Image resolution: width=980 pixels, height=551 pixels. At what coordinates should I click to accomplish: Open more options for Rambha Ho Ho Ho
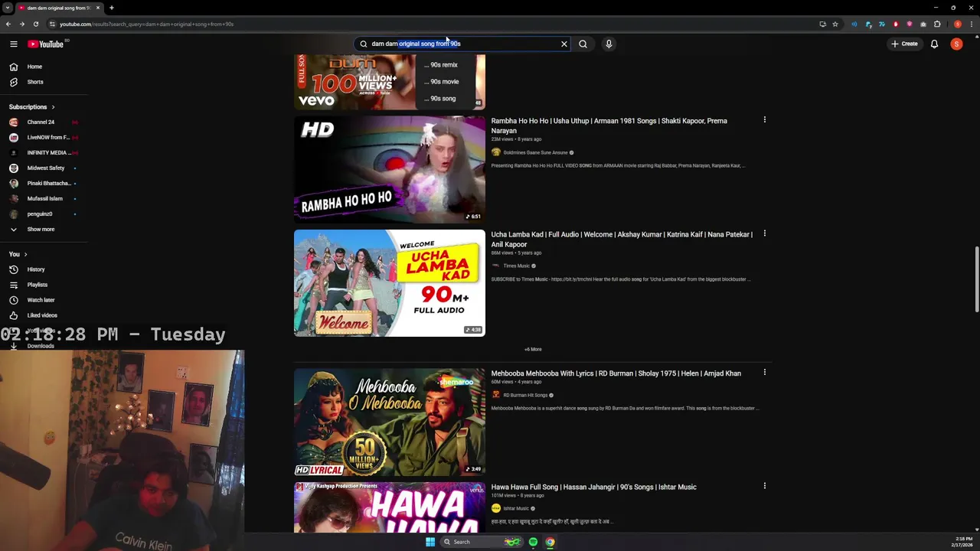point(764,120)
